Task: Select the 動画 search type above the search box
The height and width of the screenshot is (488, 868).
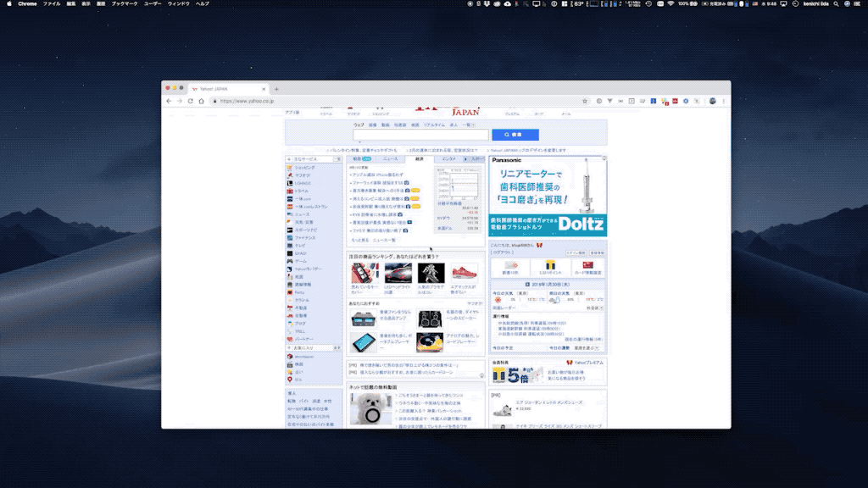Action: click(x=386, y=125)
